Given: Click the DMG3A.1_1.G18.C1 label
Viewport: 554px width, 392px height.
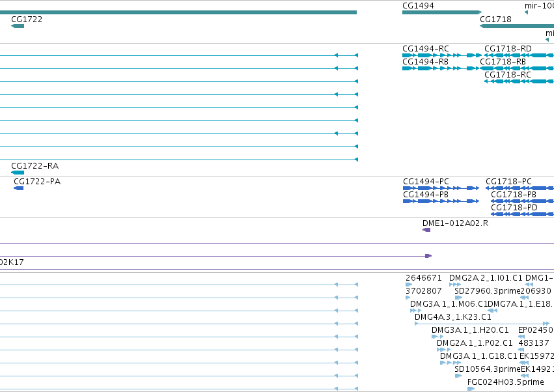Looking at the screenshot, I should pos(478,356).
